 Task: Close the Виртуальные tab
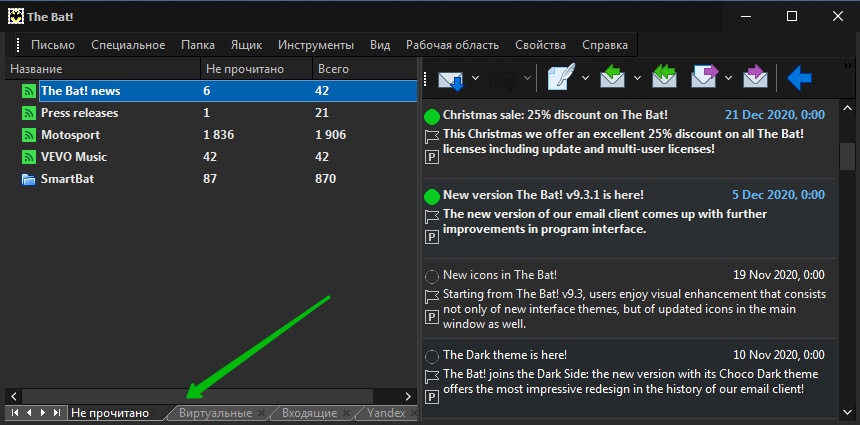(262, 413)
